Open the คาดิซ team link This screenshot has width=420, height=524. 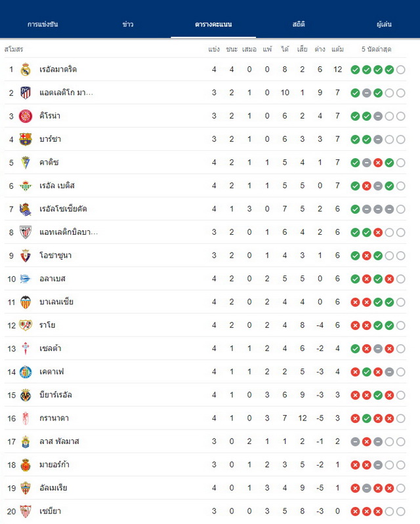tap(49, 163)
